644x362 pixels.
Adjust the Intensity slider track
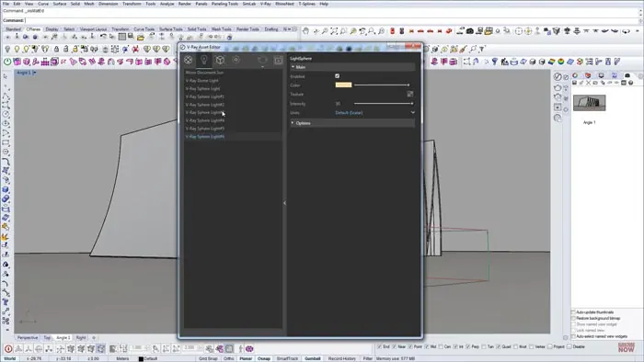coord(384,104)
